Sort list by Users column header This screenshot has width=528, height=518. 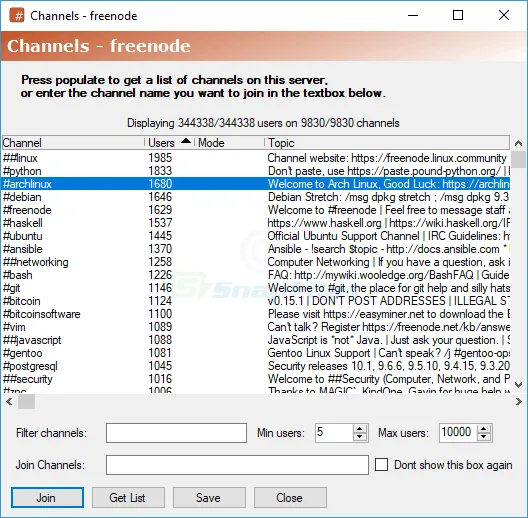170,143
